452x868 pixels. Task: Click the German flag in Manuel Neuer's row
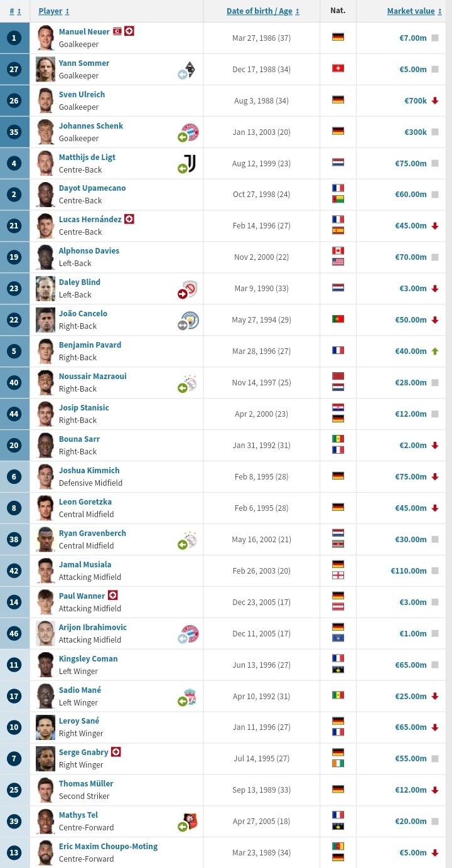(338, 37)
